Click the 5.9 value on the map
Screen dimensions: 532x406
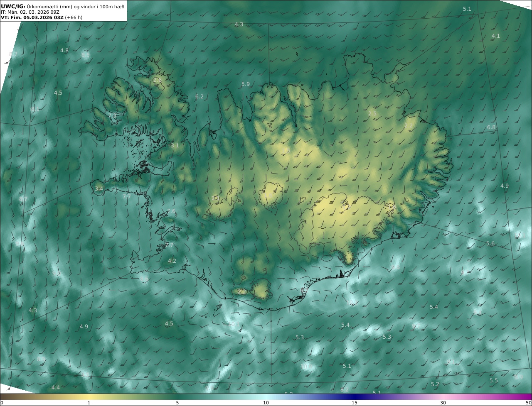pos(246,84)
